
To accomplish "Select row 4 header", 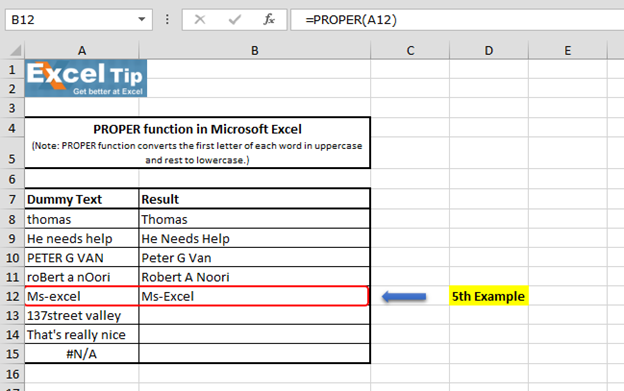I will click(12, 128).
